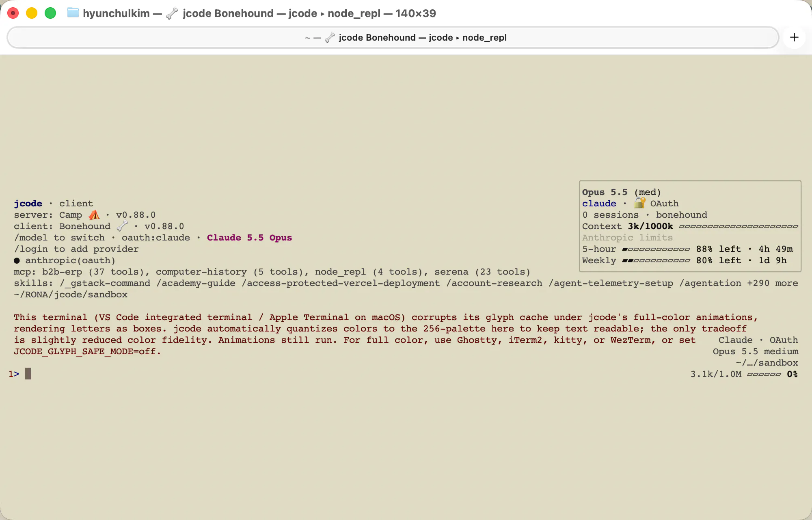Click the bullet dot before anthropic(oauth)
The height and width of the screenshot is (520, 812).
tap(17, 260)
